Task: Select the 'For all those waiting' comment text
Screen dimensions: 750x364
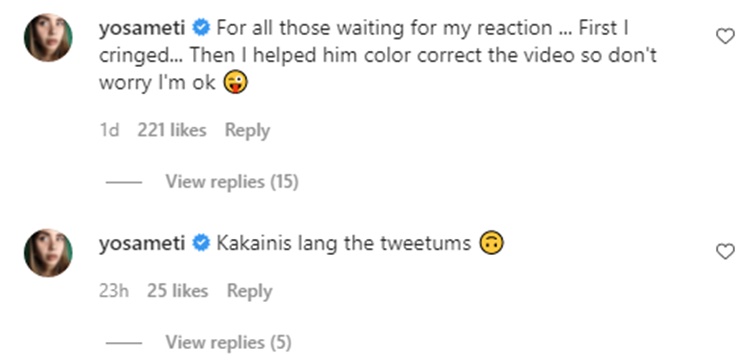Action: tap(378, 55)
